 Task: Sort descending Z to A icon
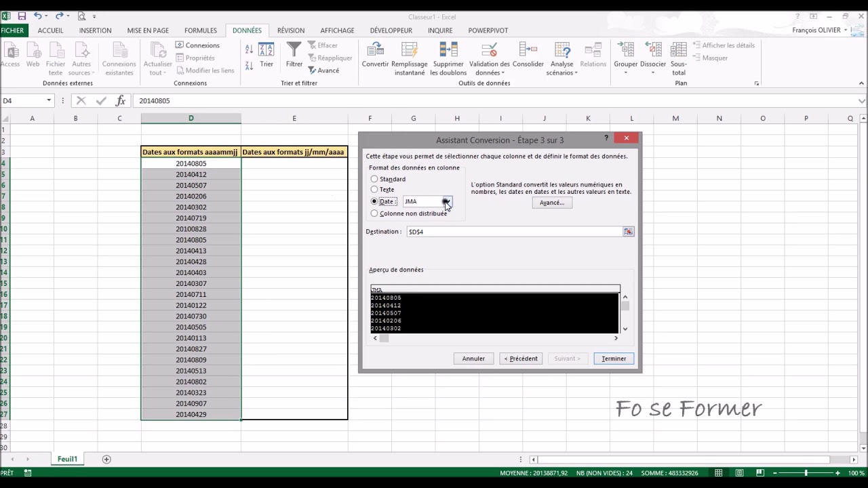pyautogui.click(x=249, y=64)
